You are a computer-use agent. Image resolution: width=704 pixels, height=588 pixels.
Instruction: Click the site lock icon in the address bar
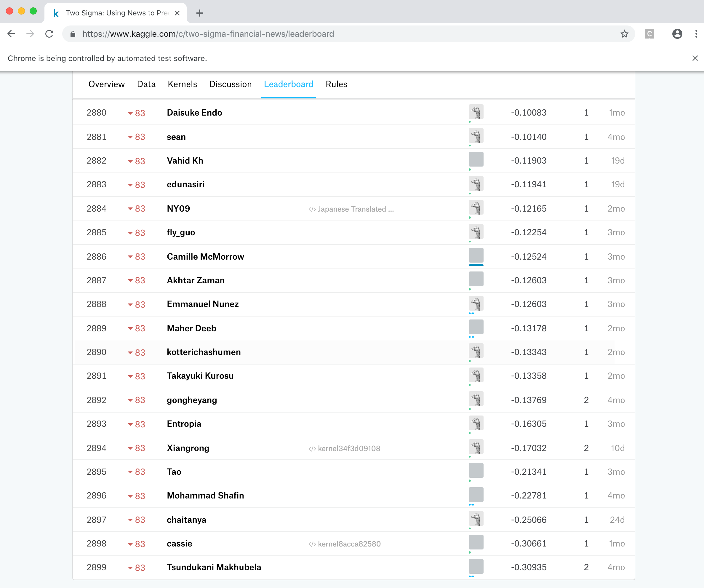tap(73, 34)
